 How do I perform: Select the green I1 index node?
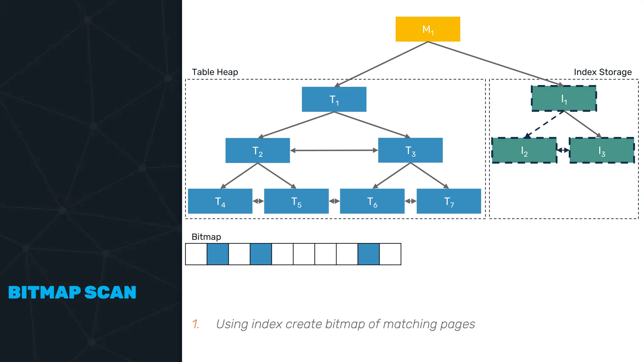tap(564, 98)
